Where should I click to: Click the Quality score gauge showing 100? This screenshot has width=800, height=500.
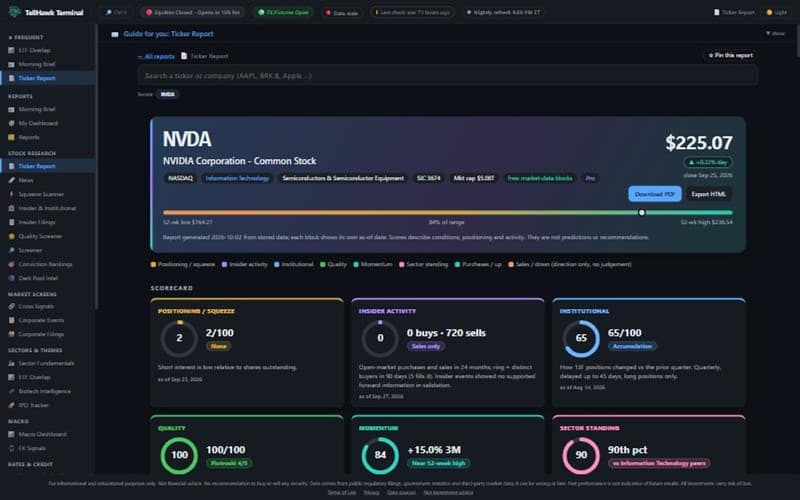coord(179,455)
